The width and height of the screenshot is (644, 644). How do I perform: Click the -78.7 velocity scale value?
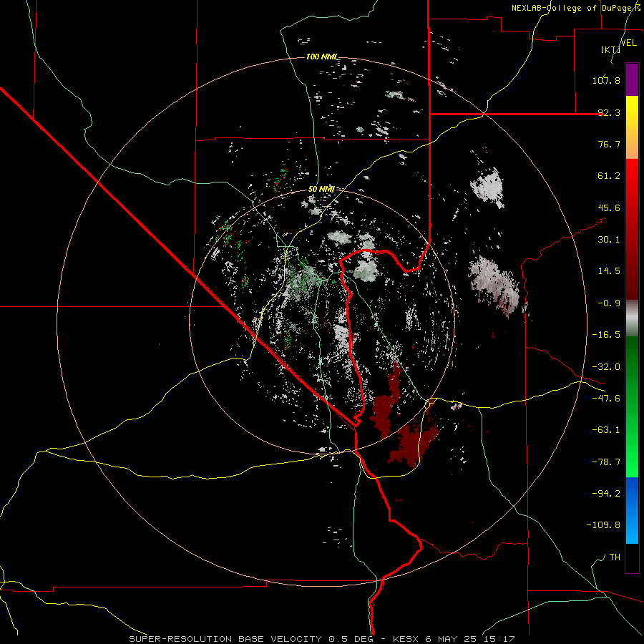click(x=606, y=462)
